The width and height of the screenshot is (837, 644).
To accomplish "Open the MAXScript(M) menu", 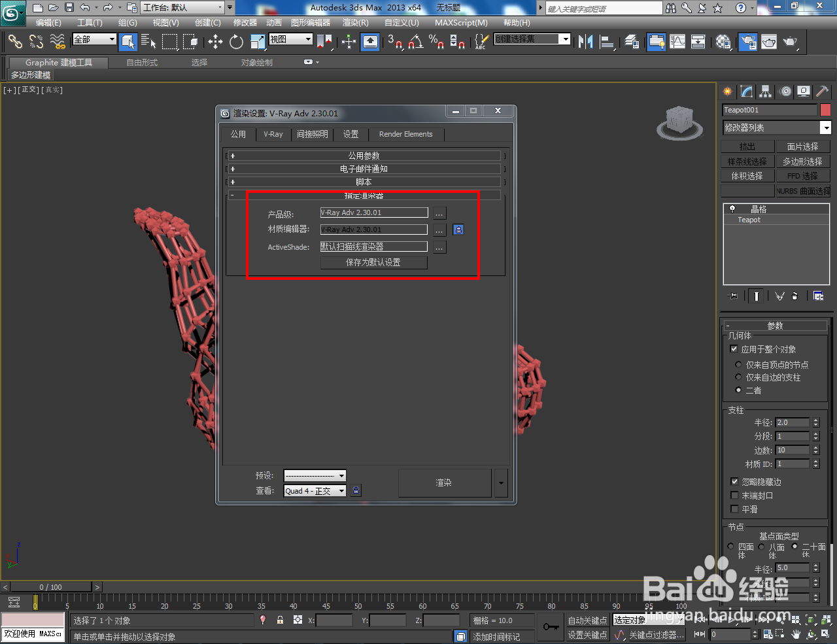I will [461, 22].
